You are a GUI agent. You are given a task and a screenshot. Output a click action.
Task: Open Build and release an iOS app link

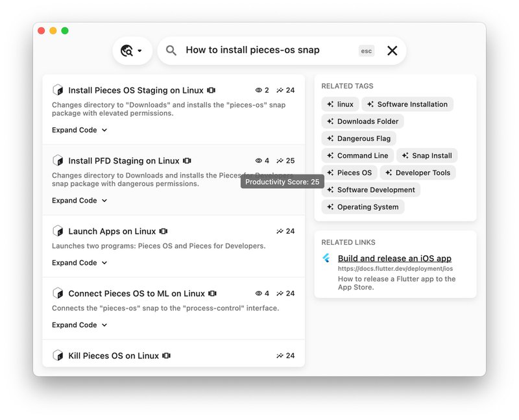tap(394, 258)
